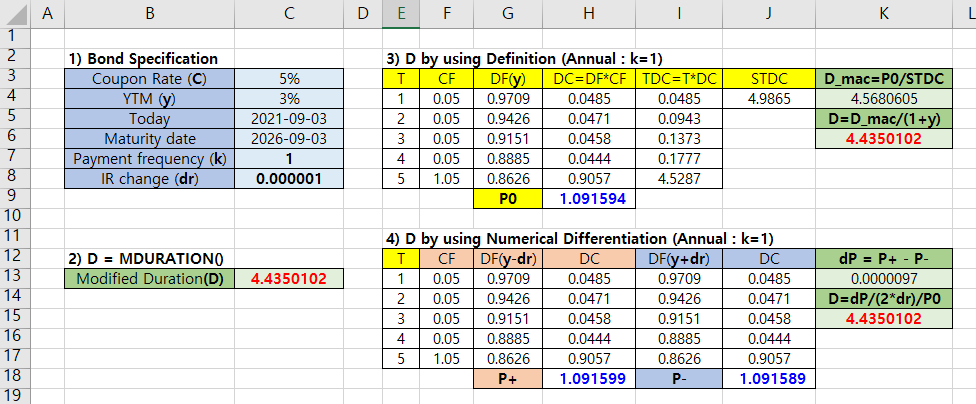Select the yellow P0 label cell
This screenshot has height=404, width=976.
coord(508,198)
